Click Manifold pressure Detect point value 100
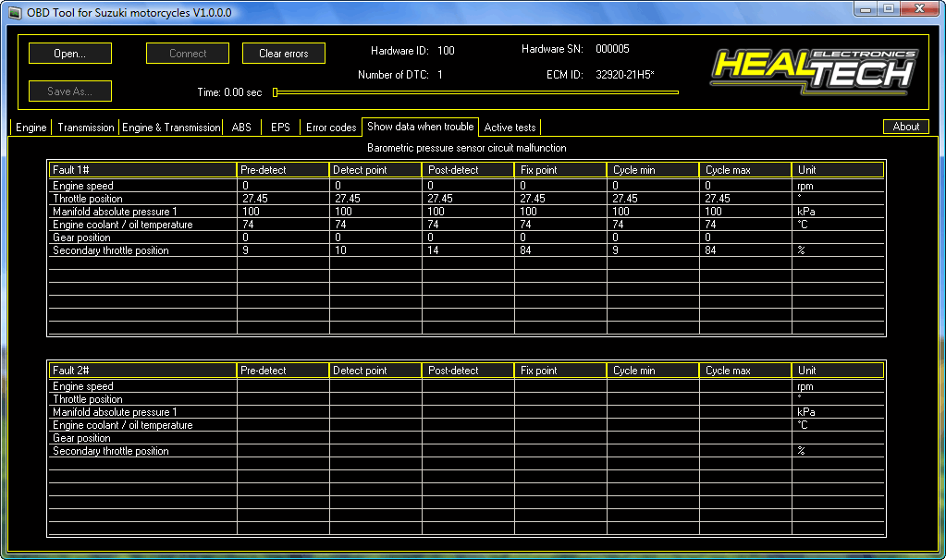Screen dimensions: 946x560 [343, 212]
